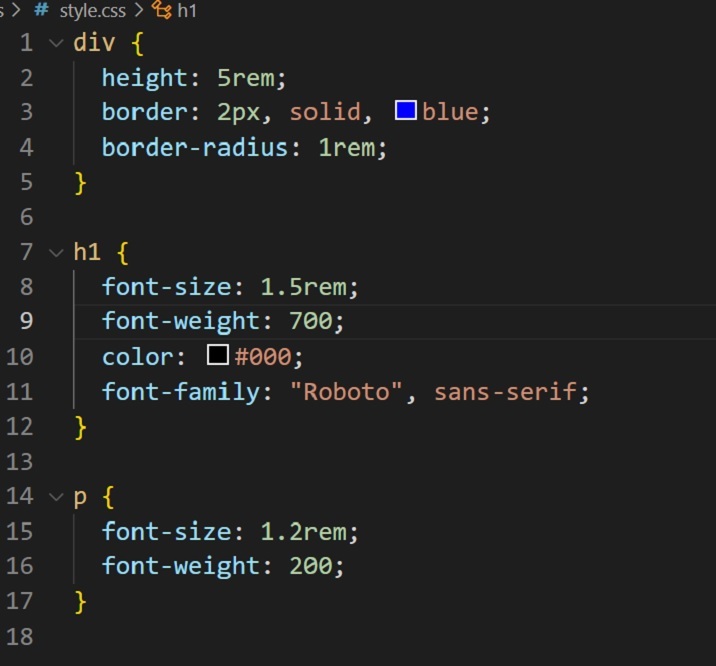Click closing brace on line 12
Viewport: 716px width, 666px height.
click(80, 427)
